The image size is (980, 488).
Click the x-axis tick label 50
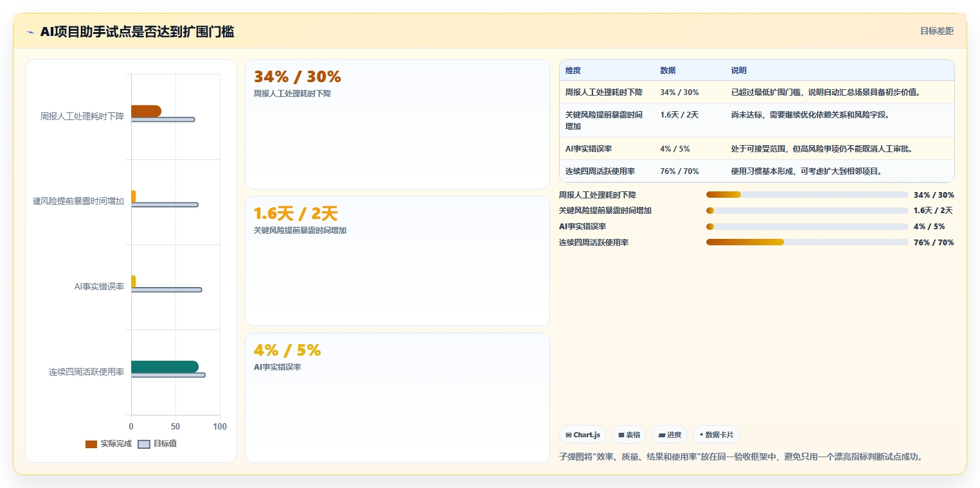(x=175, y=426)
